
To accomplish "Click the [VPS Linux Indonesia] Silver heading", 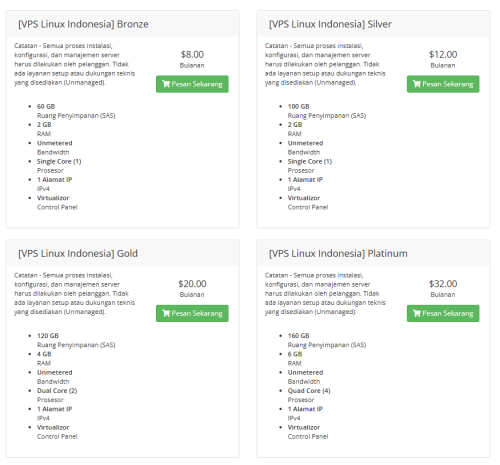I will point(330,24).
